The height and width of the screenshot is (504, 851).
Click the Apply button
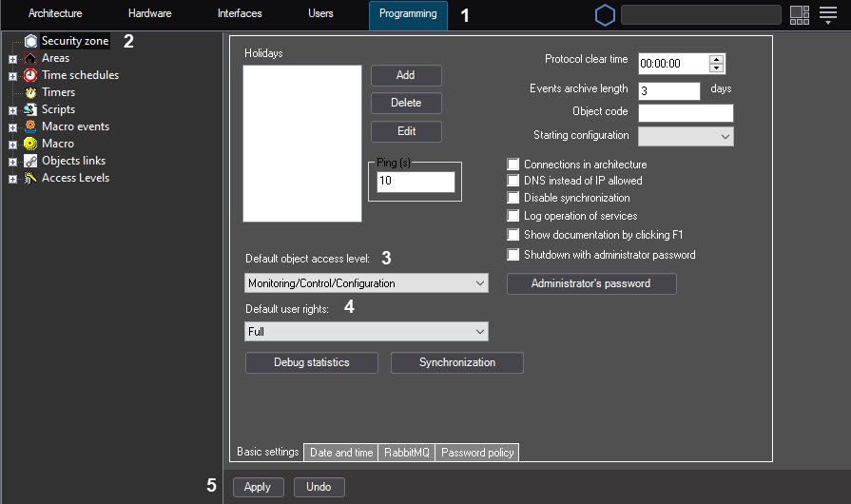coord(258,487)
